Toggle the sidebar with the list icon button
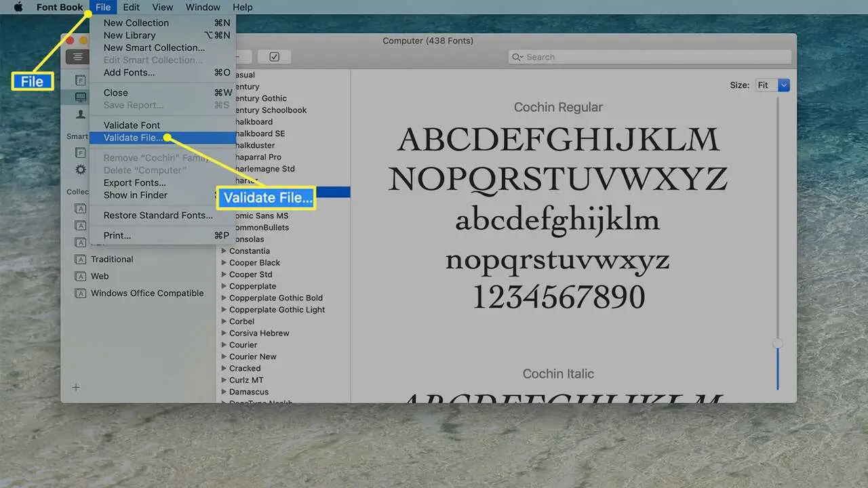The height and width of the screenshot is (488, 868). 77,57
